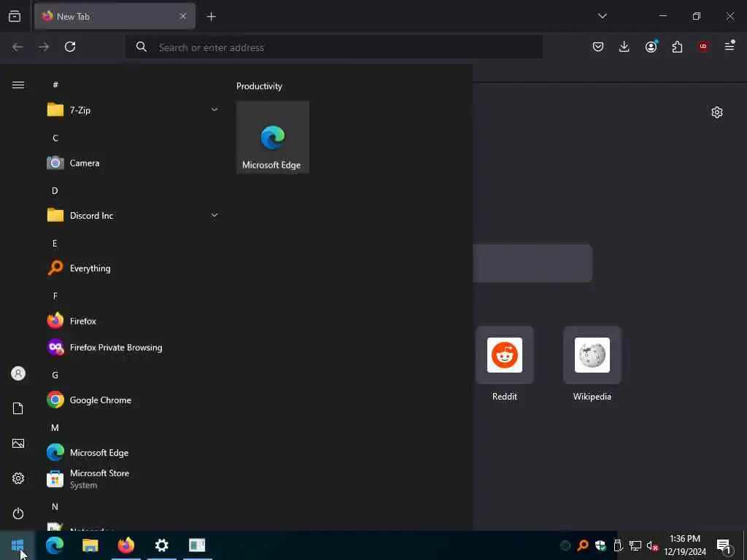Select the New Tab browser tab
The height and width of the screenshot is (560, 747).
click(115, 16)
